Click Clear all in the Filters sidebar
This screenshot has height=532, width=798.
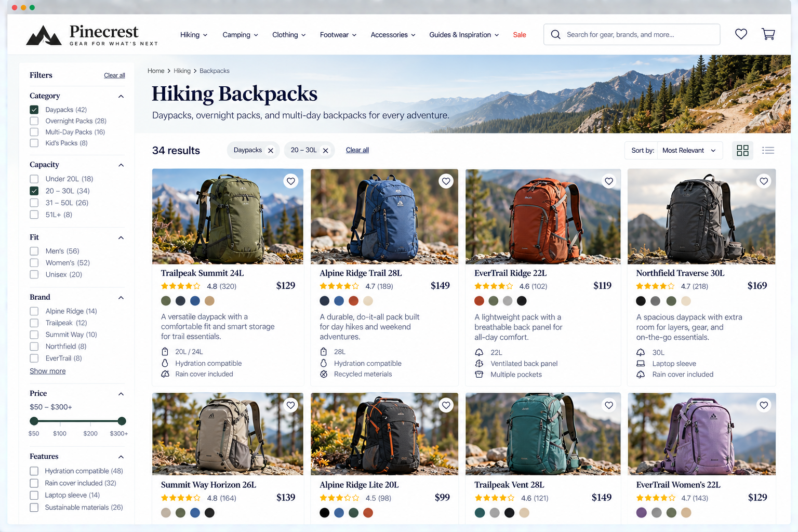(114, 75)
